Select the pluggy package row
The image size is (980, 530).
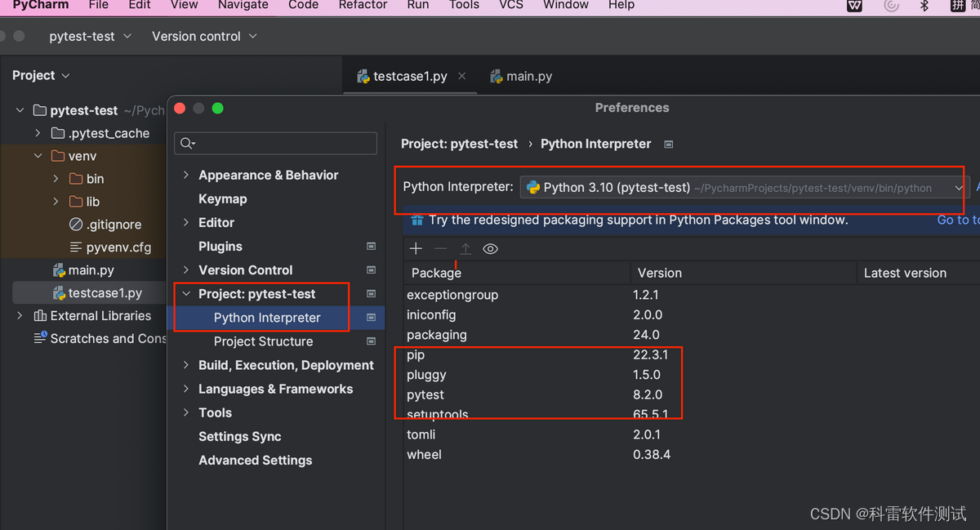(691, 375)
